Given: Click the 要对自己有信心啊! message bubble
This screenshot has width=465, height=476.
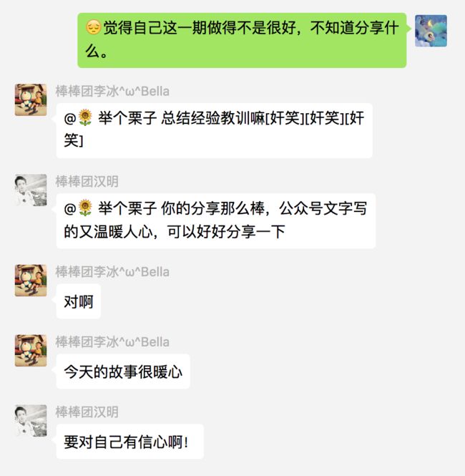Looking at the screenshot, I should point(129,442).
